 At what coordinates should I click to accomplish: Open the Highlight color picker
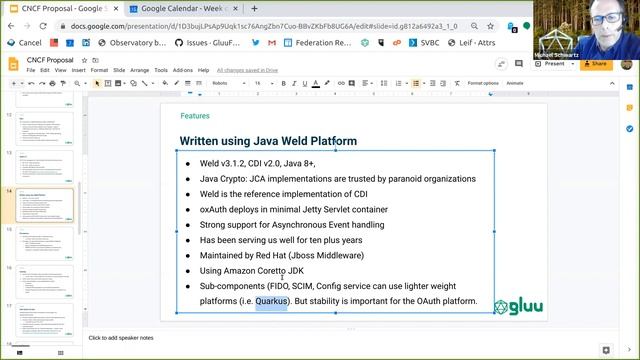327,83
